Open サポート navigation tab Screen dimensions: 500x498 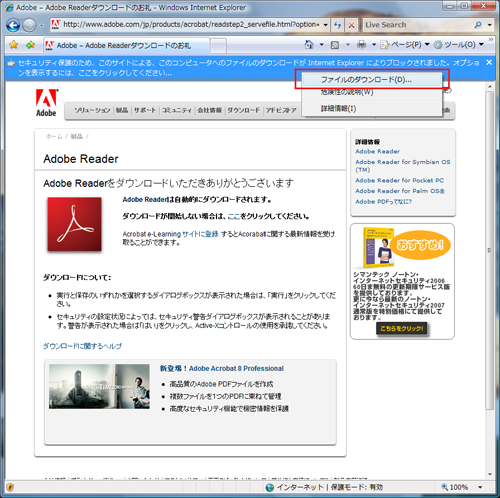[145, 110]
